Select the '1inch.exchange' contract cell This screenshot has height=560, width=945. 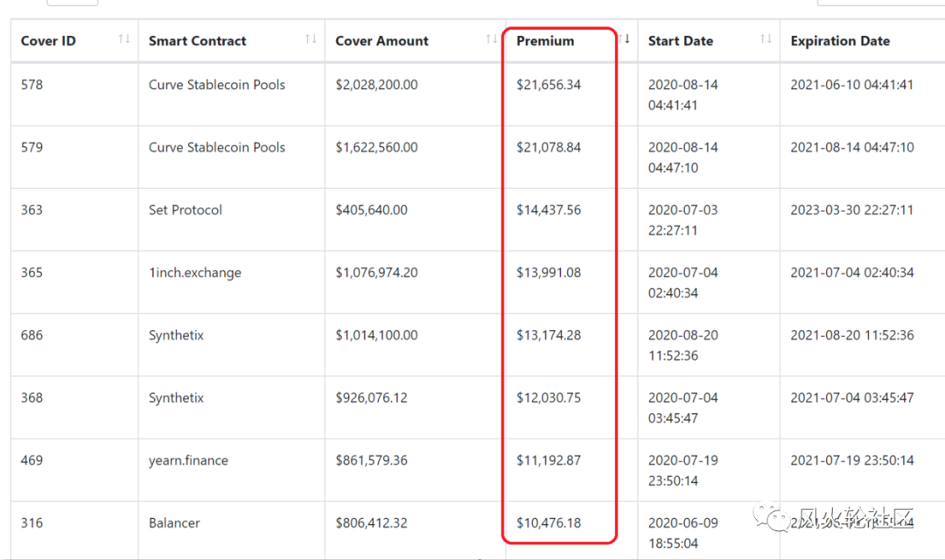(195, 273)
